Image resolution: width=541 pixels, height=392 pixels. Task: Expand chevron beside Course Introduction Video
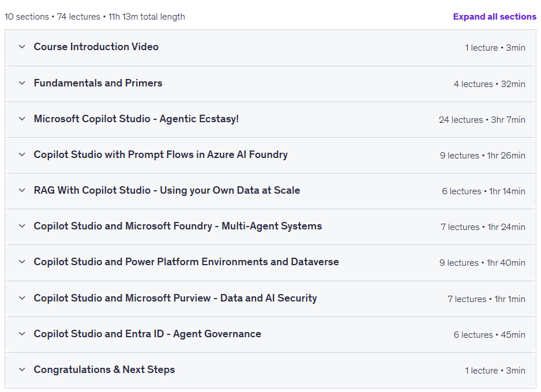click(x=22, y=47)
